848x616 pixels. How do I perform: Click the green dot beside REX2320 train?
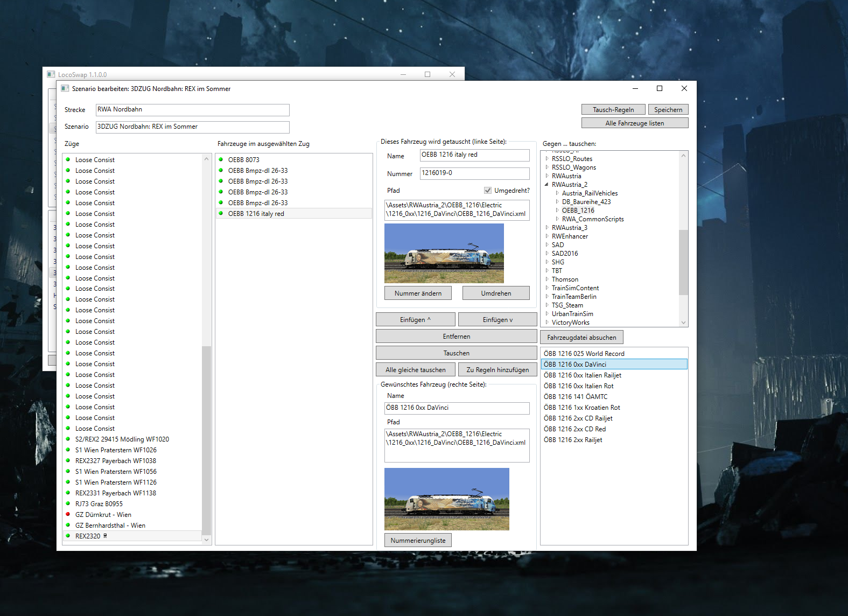68,536
